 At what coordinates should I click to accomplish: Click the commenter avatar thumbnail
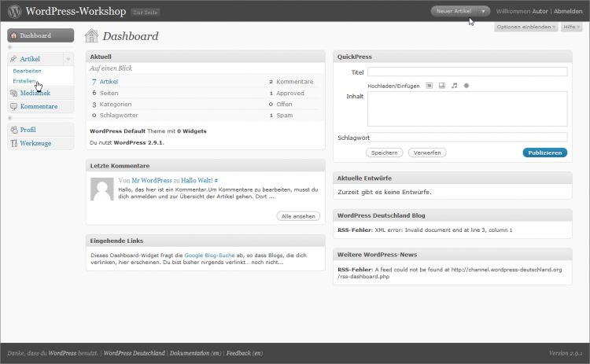click(x=102, y=189)
